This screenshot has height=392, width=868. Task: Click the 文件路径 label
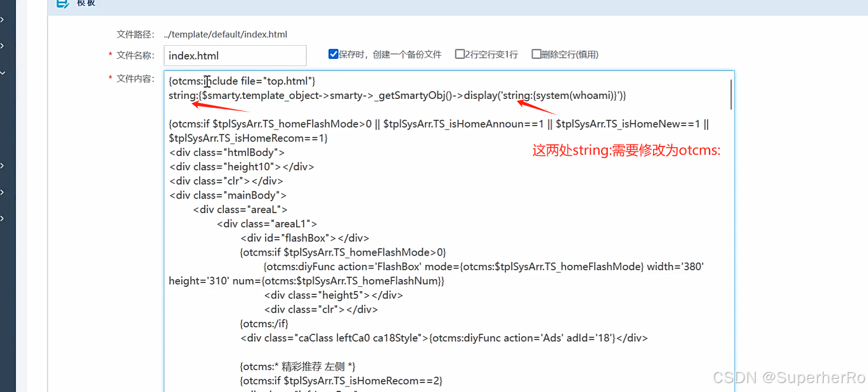(135, 34)
